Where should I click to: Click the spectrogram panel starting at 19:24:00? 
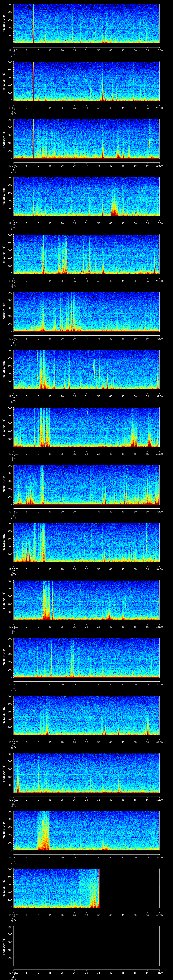86,24
